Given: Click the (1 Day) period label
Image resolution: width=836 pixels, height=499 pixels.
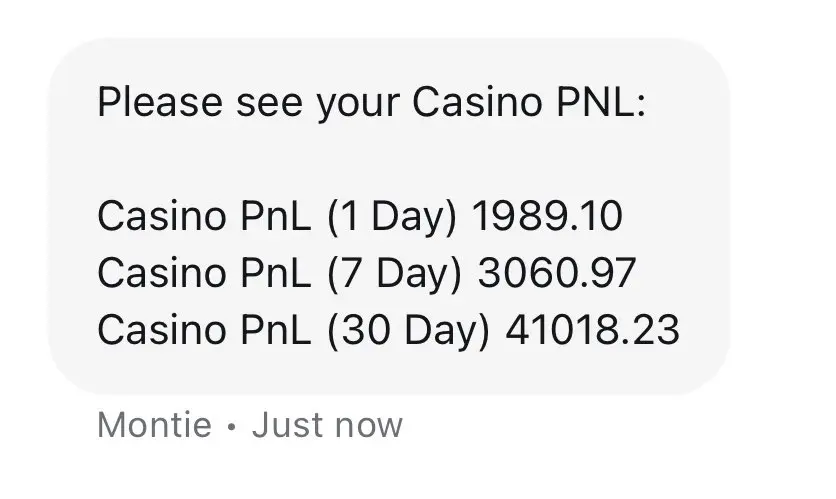Looking at the screenshot, I should (392, 217).
